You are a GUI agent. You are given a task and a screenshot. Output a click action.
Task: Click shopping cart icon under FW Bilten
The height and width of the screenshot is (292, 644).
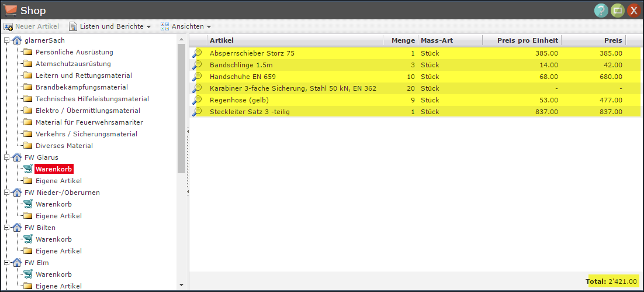click(27, 239)
